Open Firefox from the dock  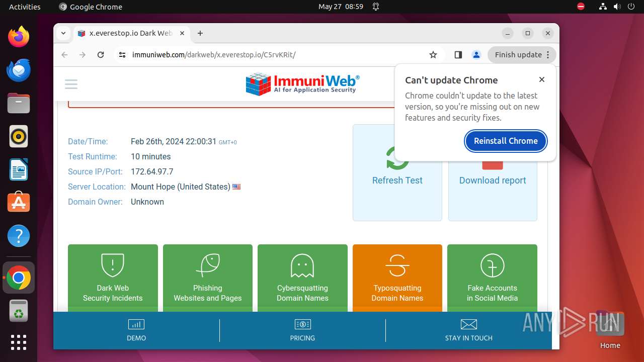(19, 37)
